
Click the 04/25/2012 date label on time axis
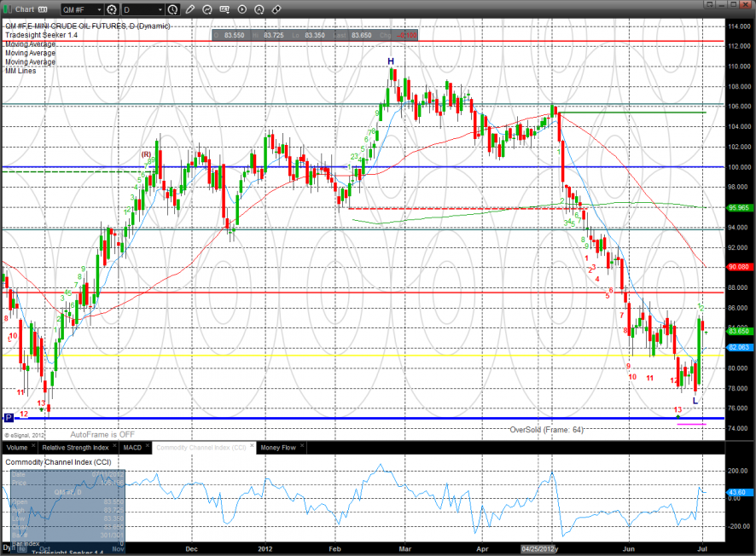538,549
